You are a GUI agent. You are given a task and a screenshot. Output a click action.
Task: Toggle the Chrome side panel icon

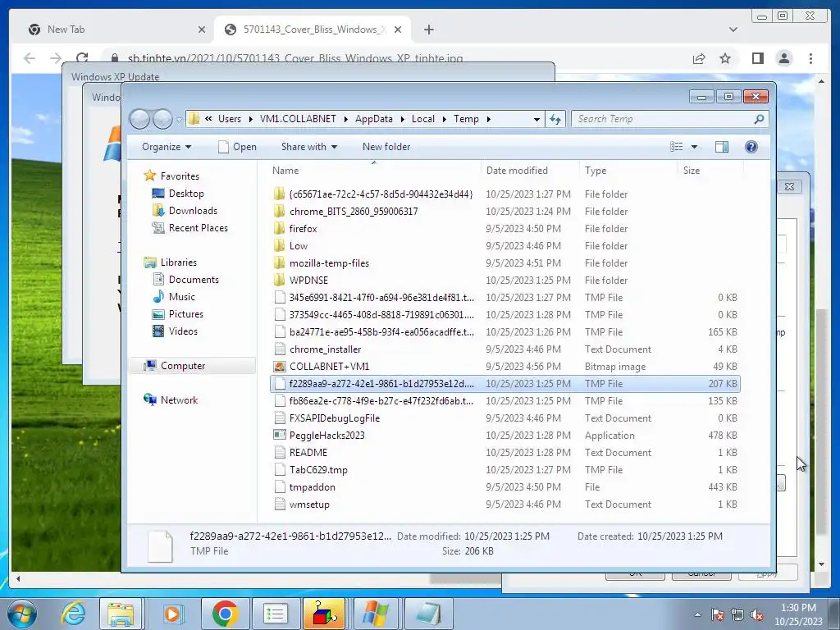tap(757, 58)
